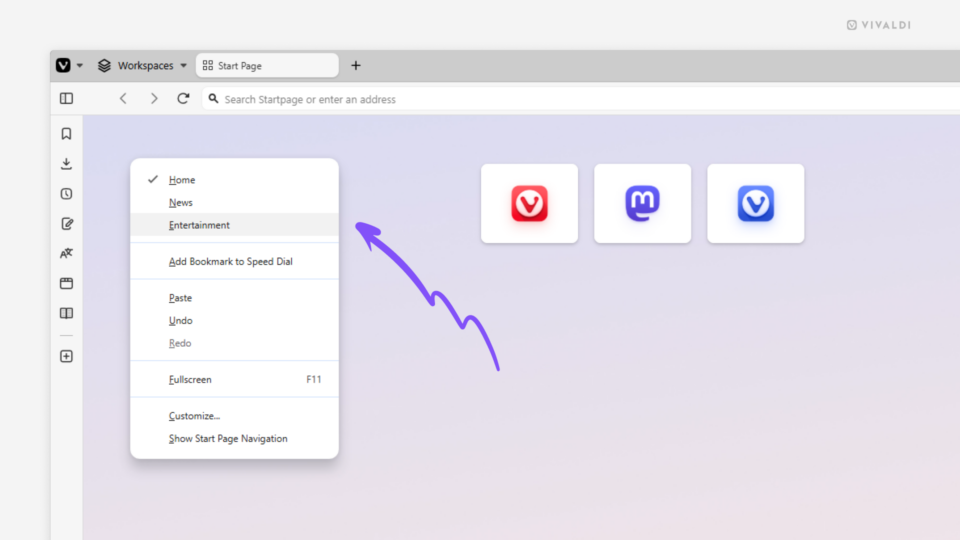This screenshot has height=540, width=960.
Task: Open the Reading List panel
Action: (x=67, y=313)
